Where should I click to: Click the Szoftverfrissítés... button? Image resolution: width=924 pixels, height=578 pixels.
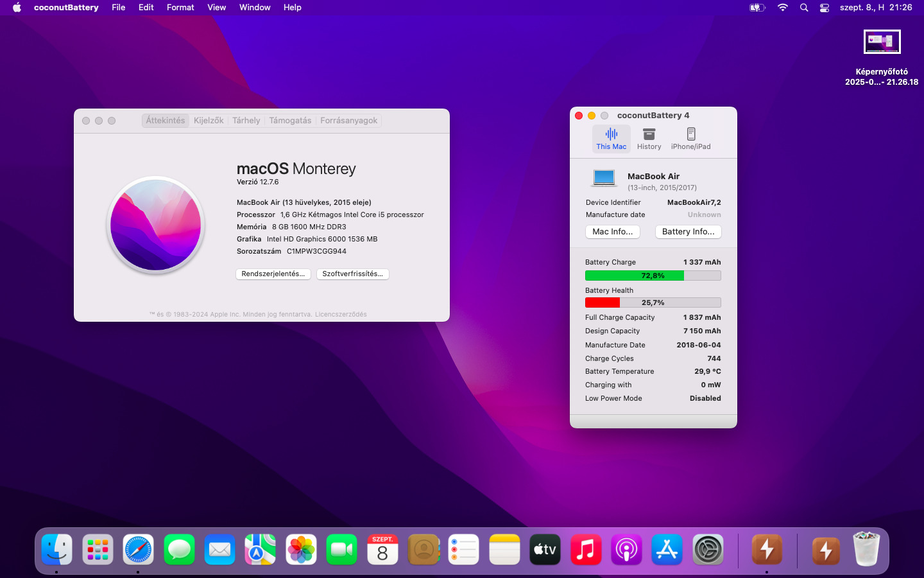[x=353, y=274]
